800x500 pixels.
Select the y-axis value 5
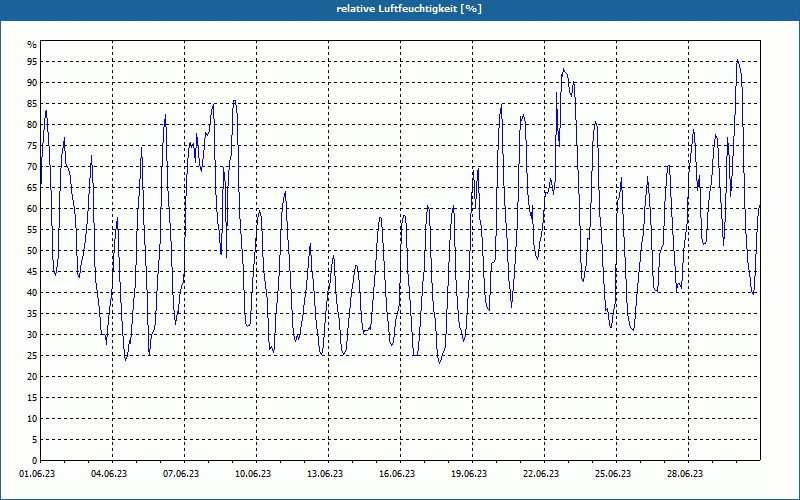[x=34, y=439]
